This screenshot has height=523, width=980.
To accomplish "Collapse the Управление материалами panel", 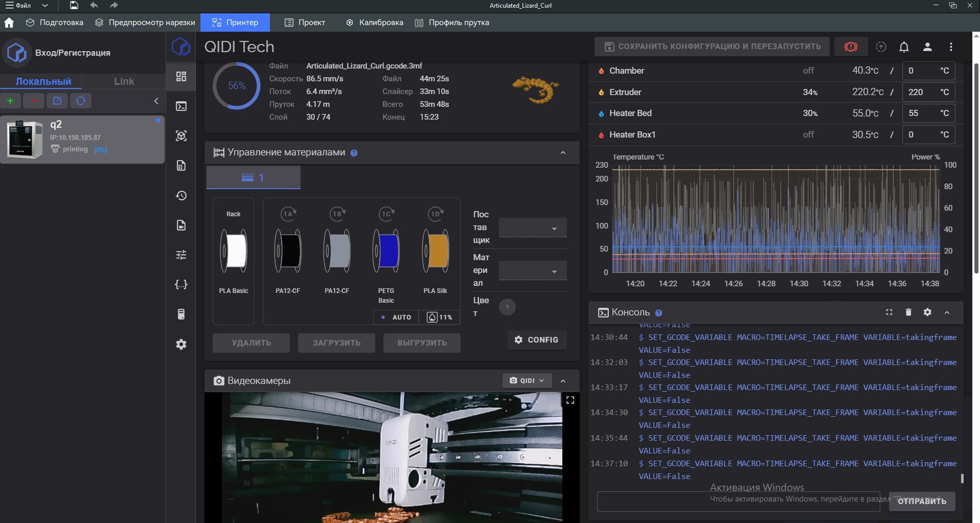I will point(563,152).
